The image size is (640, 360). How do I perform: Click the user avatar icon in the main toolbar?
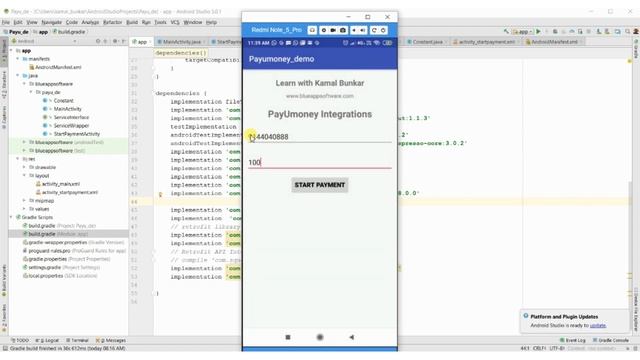(636, 31)
